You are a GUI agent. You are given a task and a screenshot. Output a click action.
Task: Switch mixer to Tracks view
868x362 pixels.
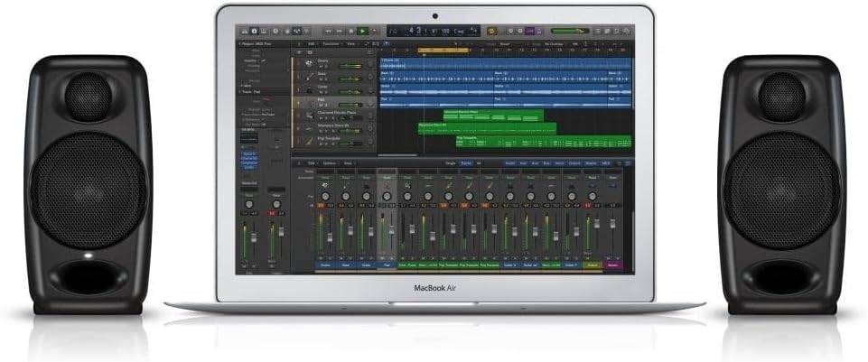[466, 162]
